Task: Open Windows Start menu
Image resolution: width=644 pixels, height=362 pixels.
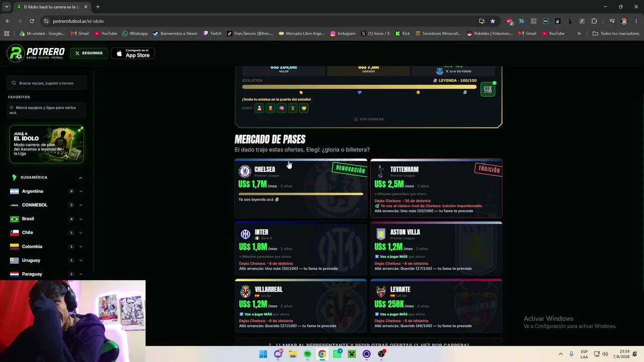Action: 263,354
